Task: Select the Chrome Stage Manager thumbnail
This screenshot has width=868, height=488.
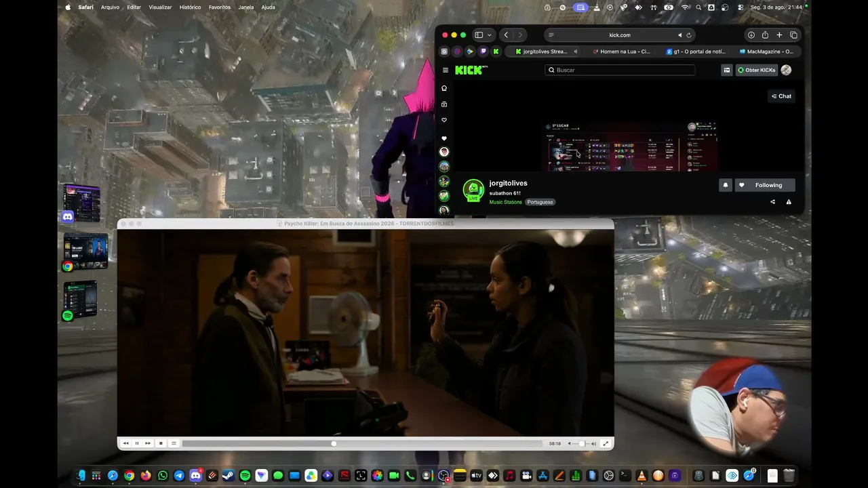Action: (85, 251)
